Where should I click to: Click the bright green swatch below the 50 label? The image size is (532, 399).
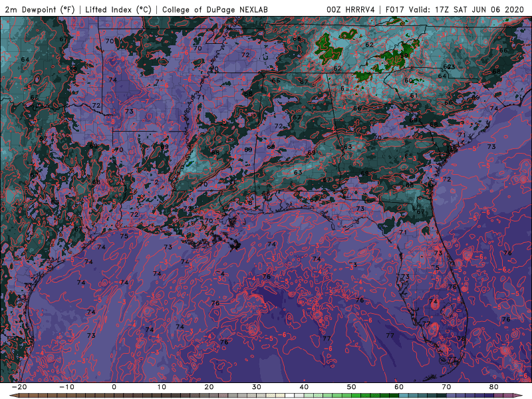(356, 396)
